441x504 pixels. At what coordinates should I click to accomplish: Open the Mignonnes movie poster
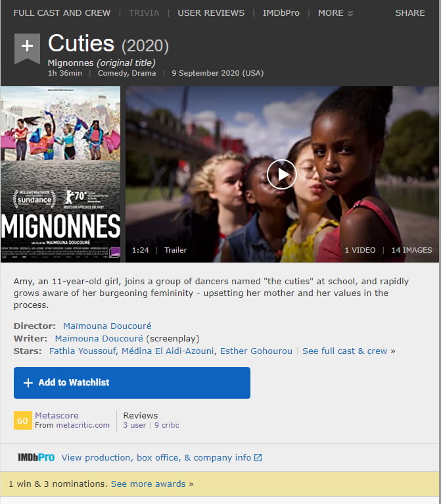(60, 174)
